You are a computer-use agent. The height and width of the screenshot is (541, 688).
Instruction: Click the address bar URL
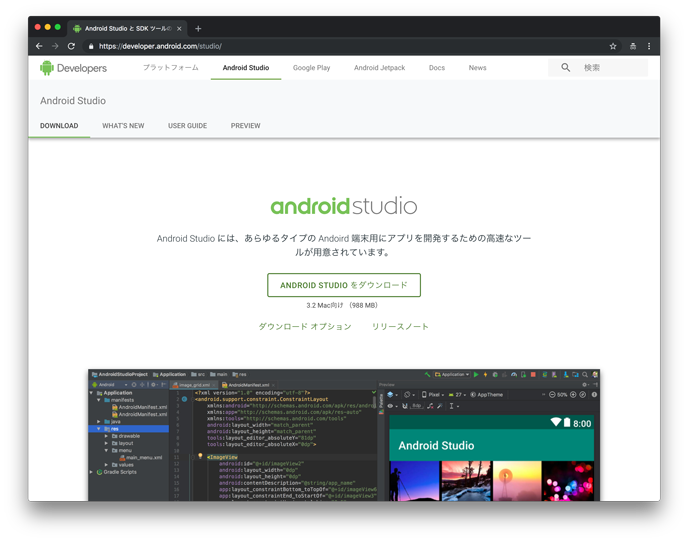[160, 46]
